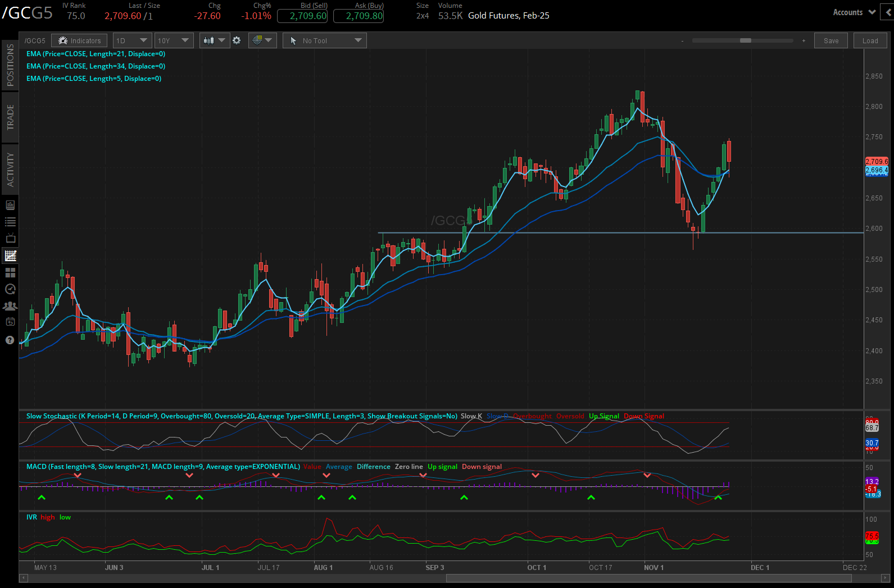Switch to the Positions side tab

click(10, 65)
